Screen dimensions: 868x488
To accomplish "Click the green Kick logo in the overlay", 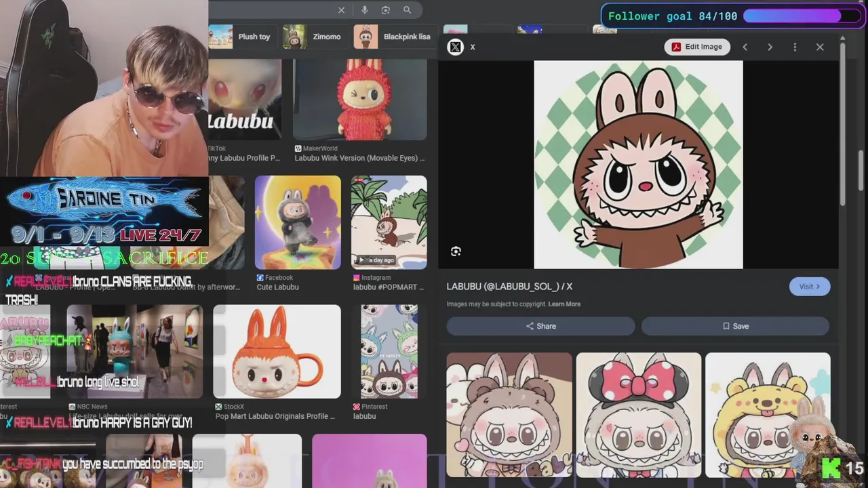I will pyautogui.click(x=830, y=468).
